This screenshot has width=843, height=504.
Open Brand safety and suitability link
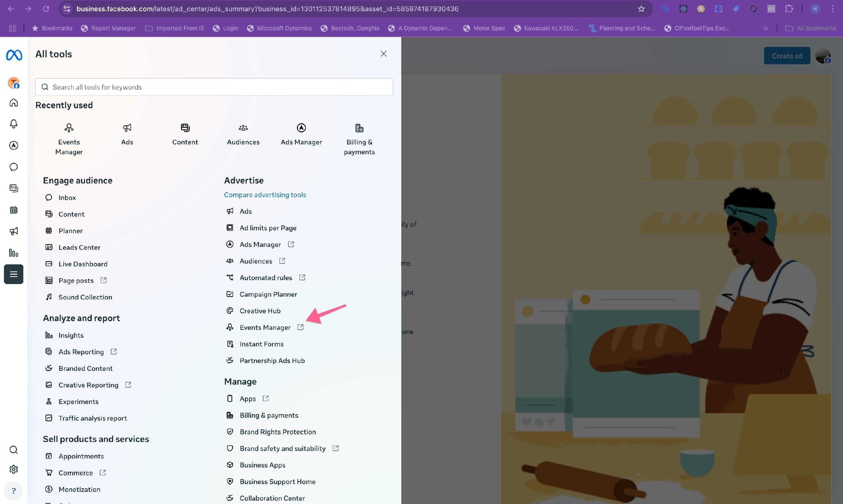point(282,448)
